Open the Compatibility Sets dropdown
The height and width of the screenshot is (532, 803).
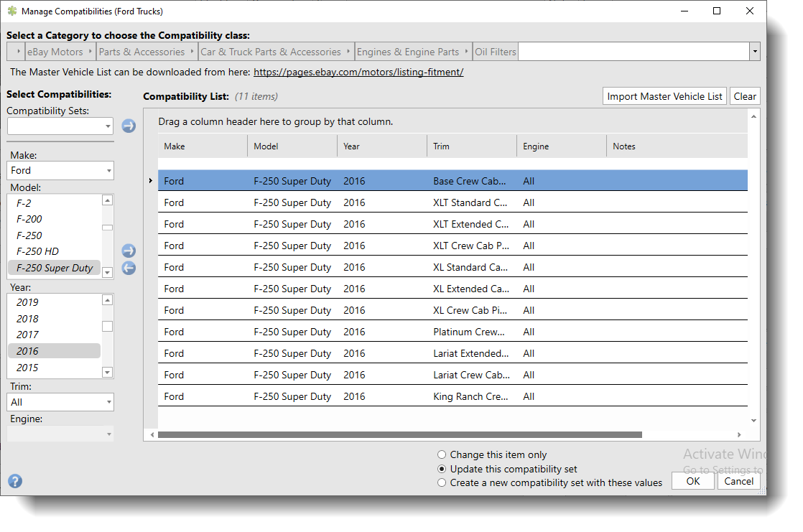coord(60,126)
